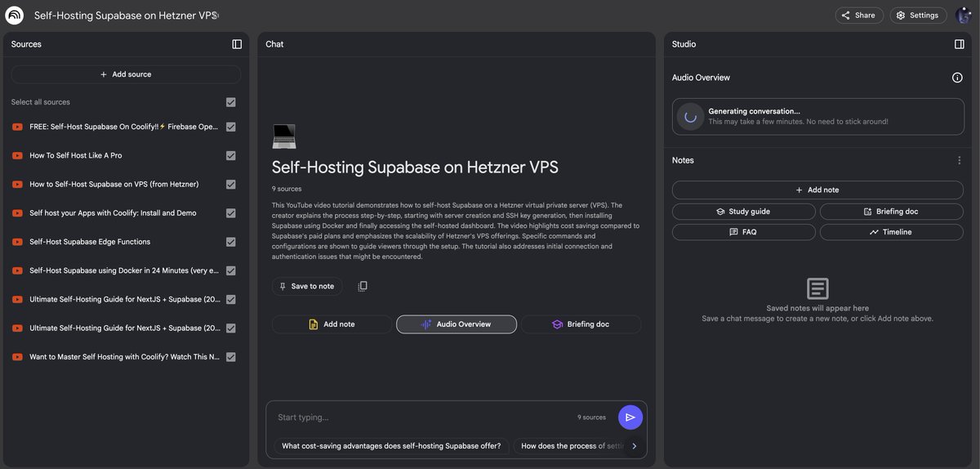This screenshot has width=980, height=469.
Task: Uncheck How To Self Host Like A Pro
Action: click(x=231, y=155)
